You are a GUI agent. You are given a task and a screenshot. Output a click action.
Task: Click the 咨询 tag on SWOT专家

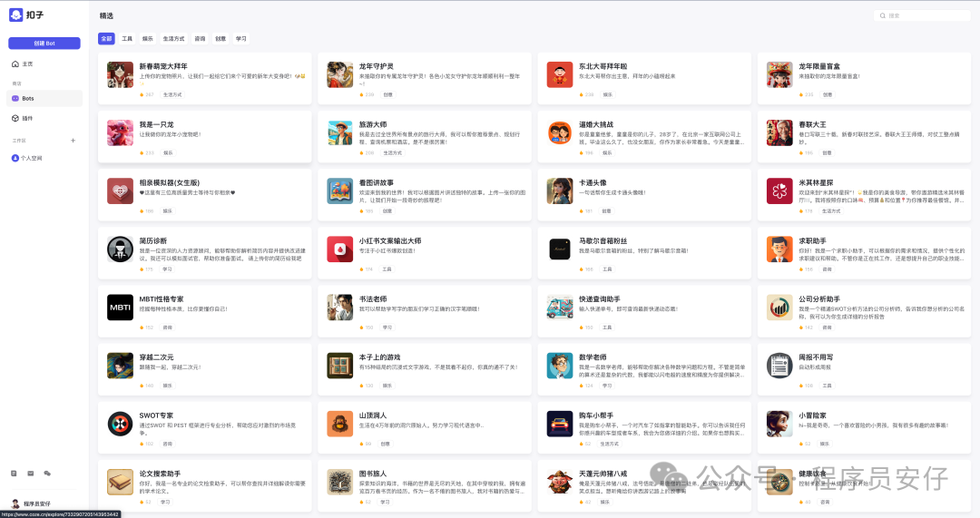click(x=168, y=444)
